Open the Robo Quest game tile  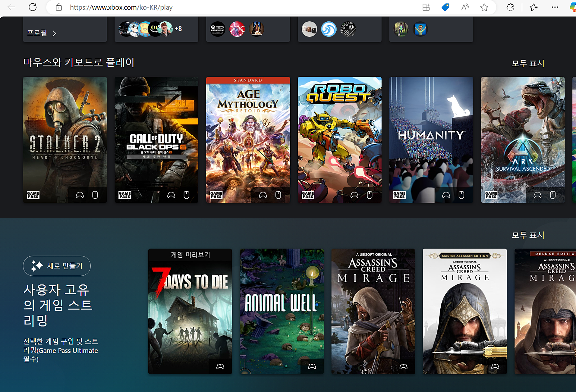(339, 140)
